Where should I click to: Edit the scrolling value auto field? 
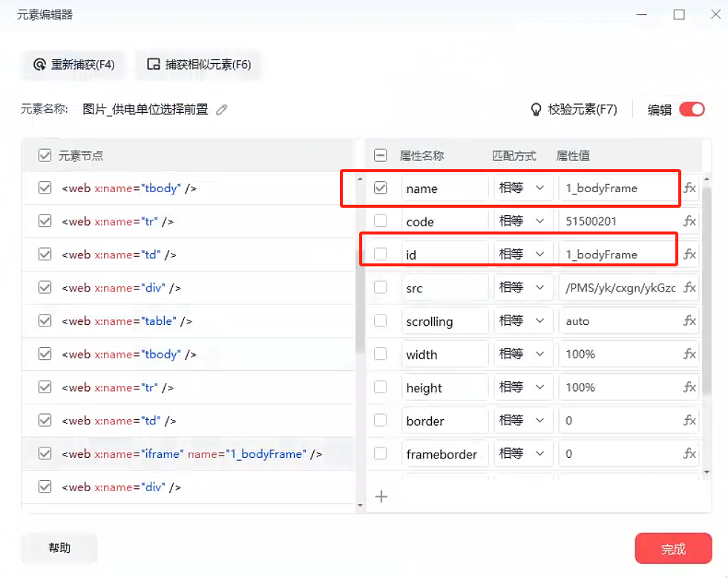tap(620, 321)
